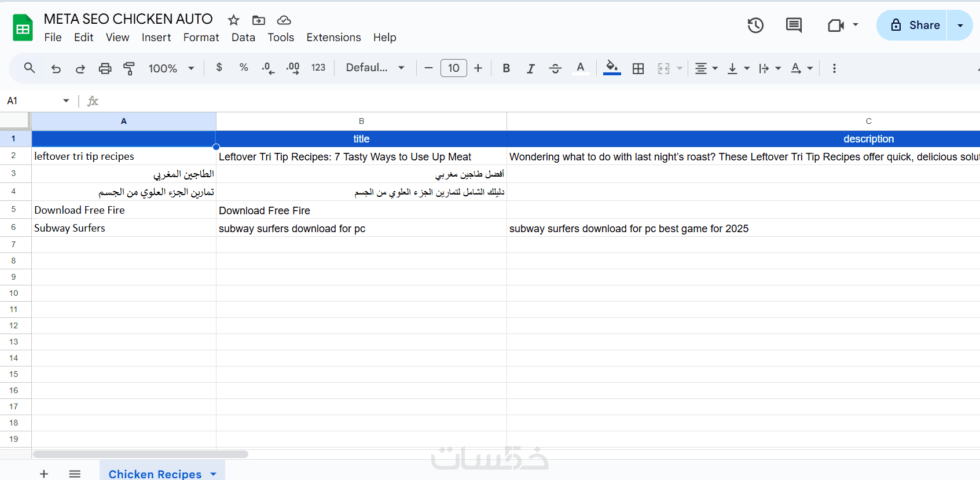
Task: Move document to a folder
Action: click(x=259, y=20)
